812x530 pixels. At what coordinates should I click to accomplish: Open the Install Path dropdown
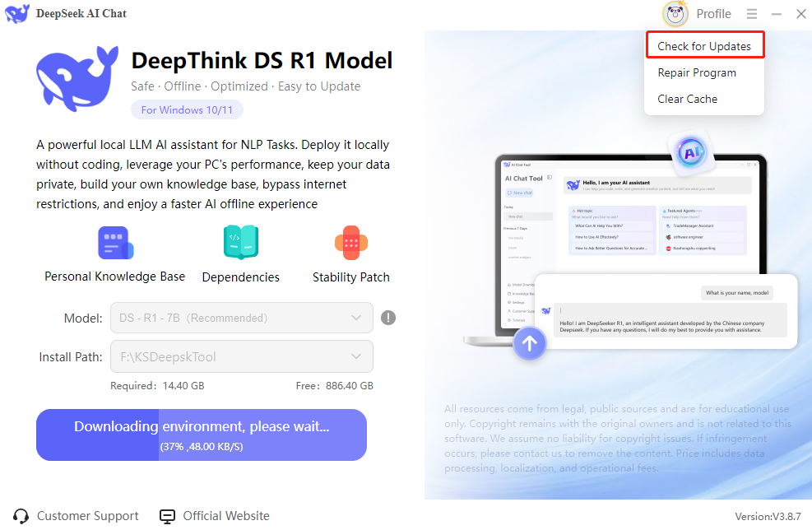pyautogui.click(x=242, y=356)
